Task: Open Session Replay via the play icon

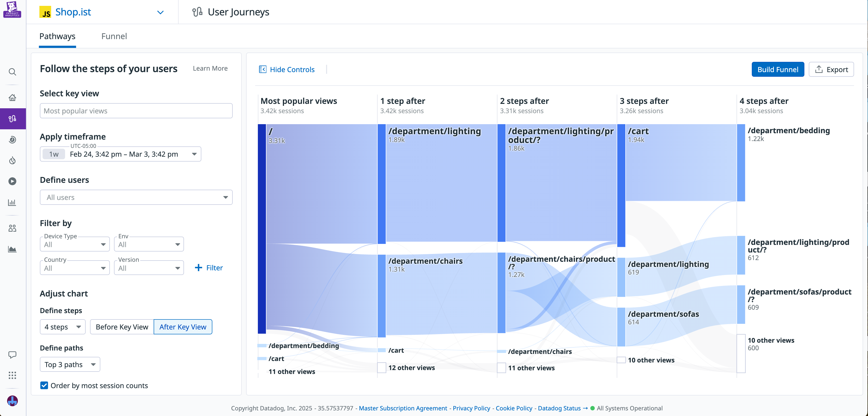Action: click(12, 181)
